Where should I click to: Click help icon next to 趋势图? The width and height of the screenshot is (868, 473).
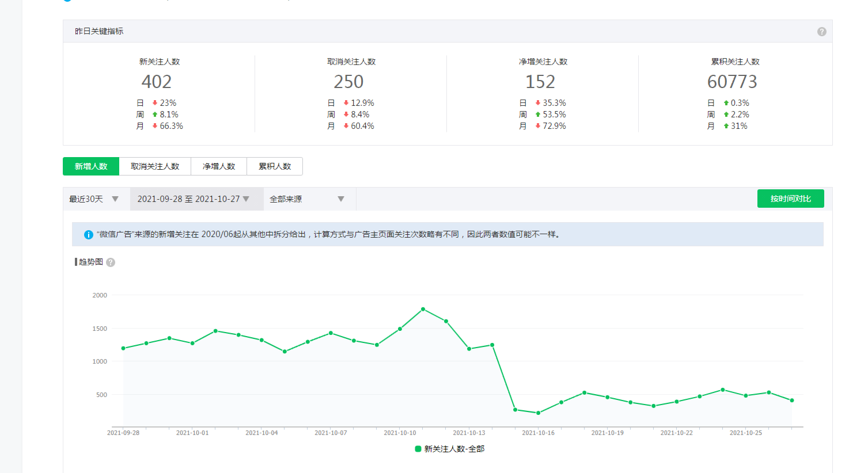click(111, 262)
